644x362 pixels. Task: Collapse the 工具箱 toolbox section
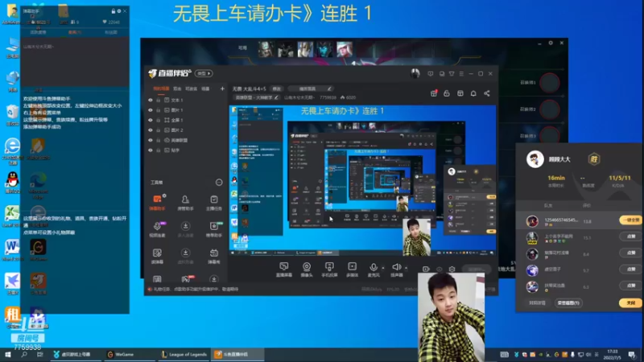pyautogui.click(x=219, y=183)
